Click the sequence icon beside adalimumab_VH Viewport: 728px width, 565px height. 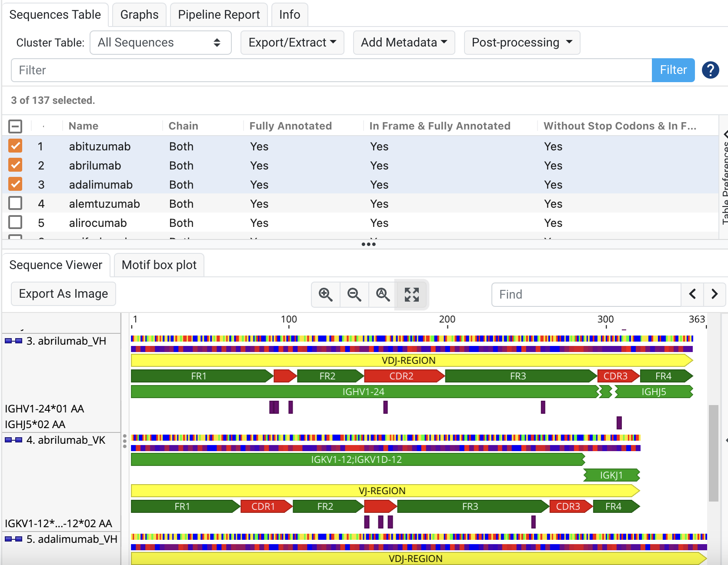[x=13, y=539]
